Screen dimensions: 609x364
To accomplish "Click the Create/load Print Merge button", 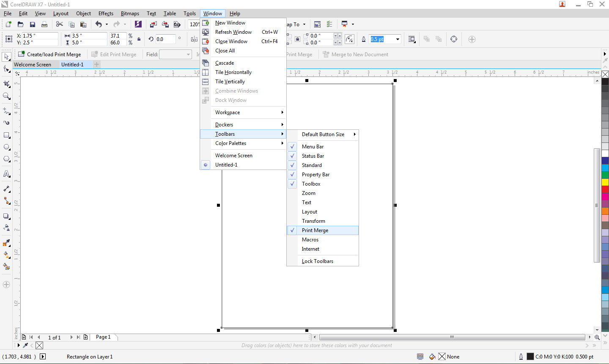I will tap(50, 54).
